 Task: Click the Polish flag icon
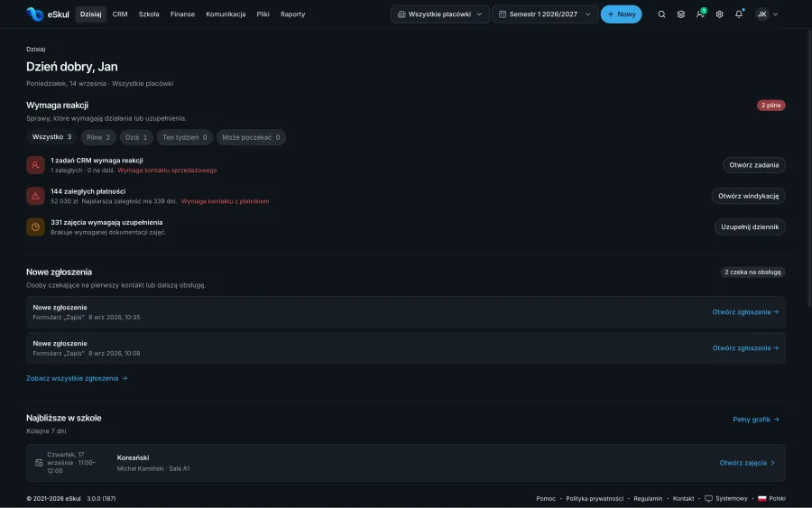(x=761, y=499)
